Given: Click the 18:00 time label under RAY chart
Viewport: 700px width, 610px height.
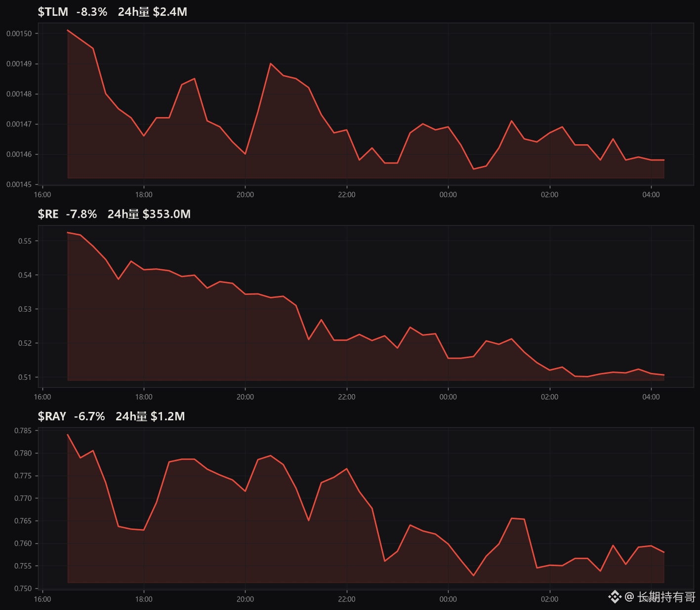Looking at the screenshot, I should click(x=144, y=599).
